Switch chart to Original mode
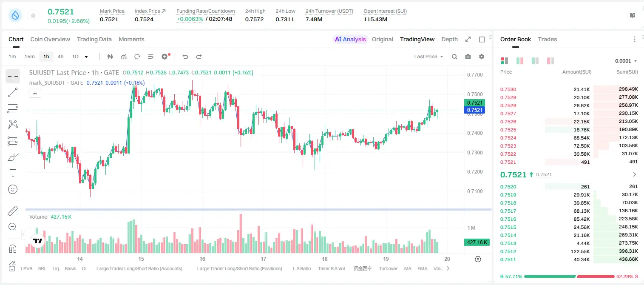This screenshot has width=644, height=285. pyautogui.click(x=383, y=39)
